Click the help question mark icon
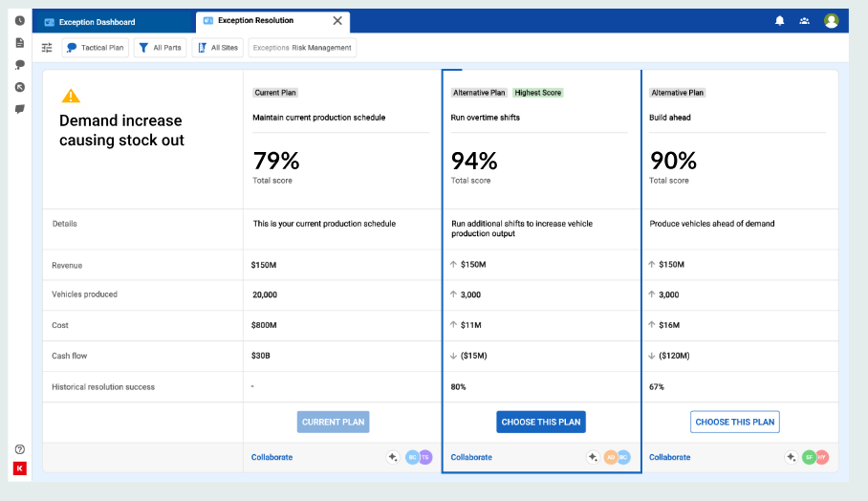 (x=19, y=449)
